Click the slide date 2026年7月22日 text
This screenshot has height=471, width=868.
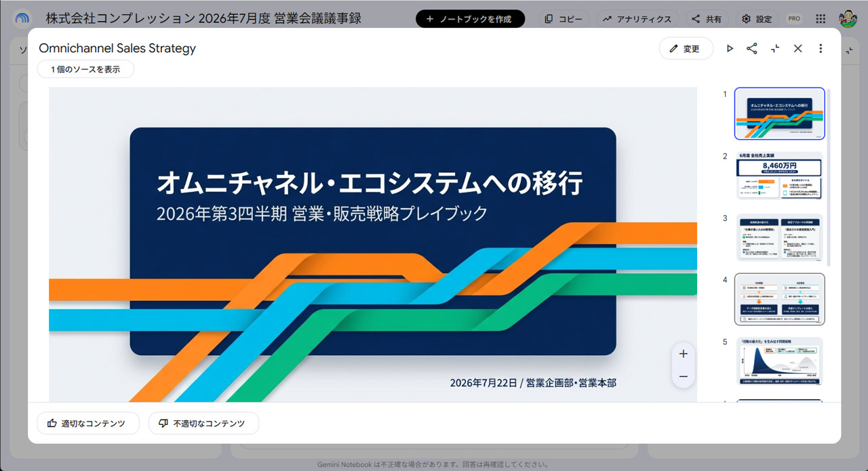click(483, 383)
